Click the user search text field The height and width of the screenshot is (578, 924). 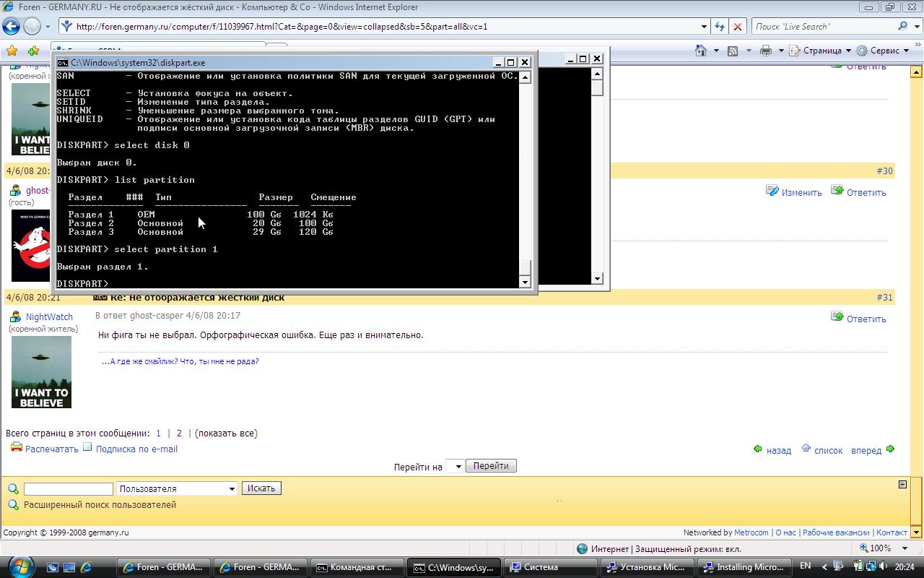pyautogui.click(x=69, y=489)
